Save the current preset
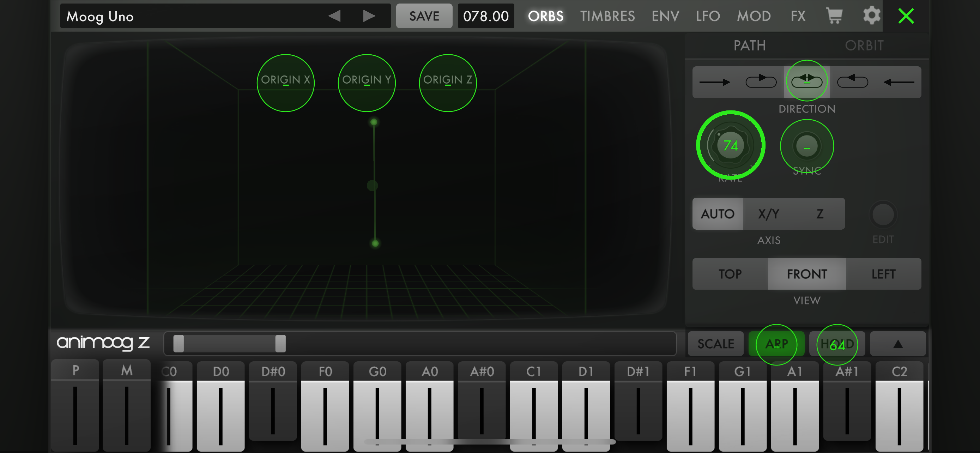This screenshot has width=980, height=453. [x=424, y=16]
